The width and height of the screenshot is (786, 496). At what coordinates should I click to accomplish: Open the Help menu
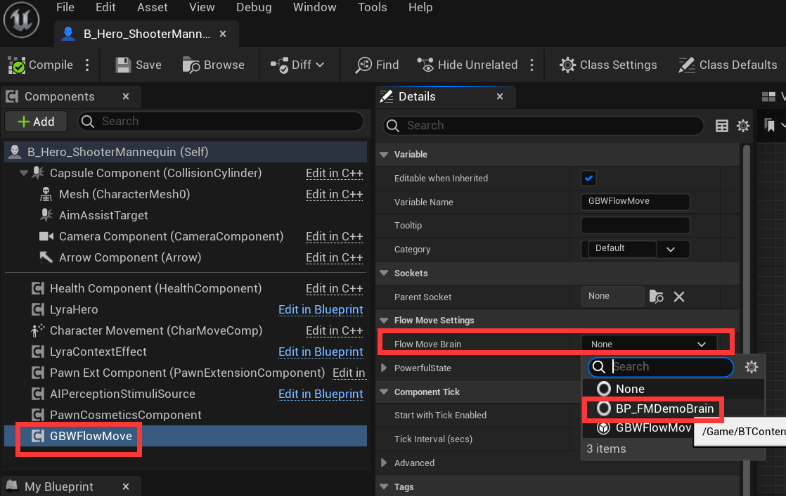click(x=420, y=8)
